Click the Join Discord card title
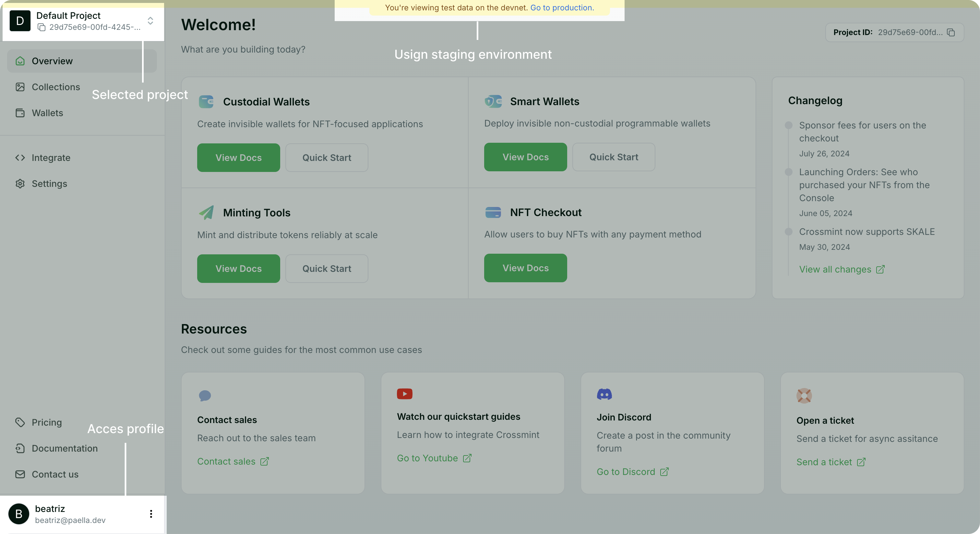Screen dimensions: 980x534 [624, 418]
